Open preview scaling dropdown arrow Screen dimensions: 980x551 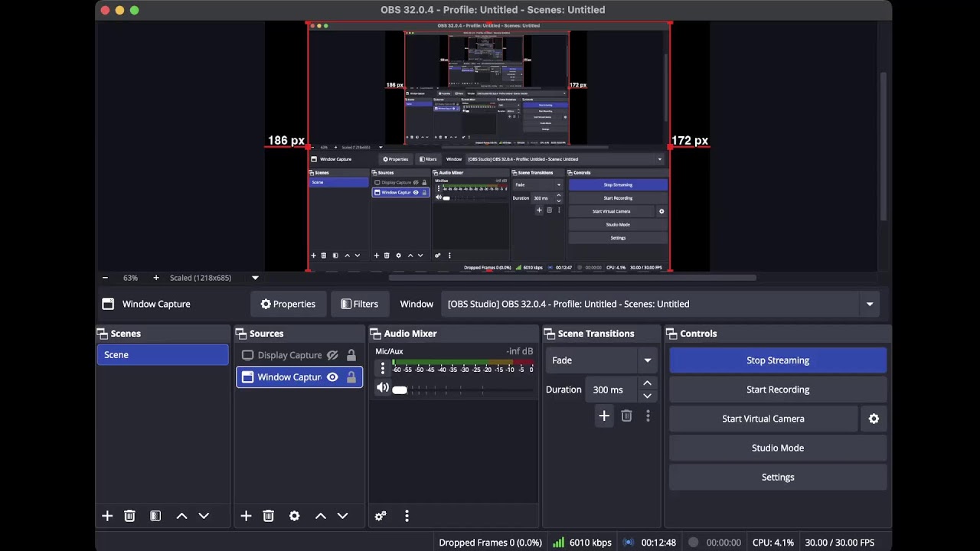pyautogui.click(x=255, y=278)
